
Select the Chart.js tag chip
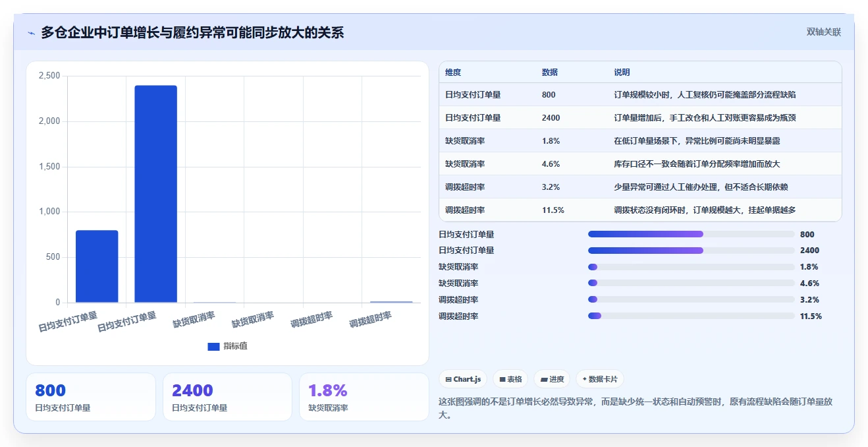click(x=464, y=379)
